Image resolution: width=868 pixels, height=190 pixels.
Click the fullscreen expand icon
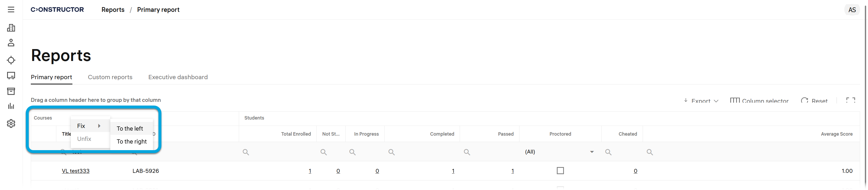point(850,100)
